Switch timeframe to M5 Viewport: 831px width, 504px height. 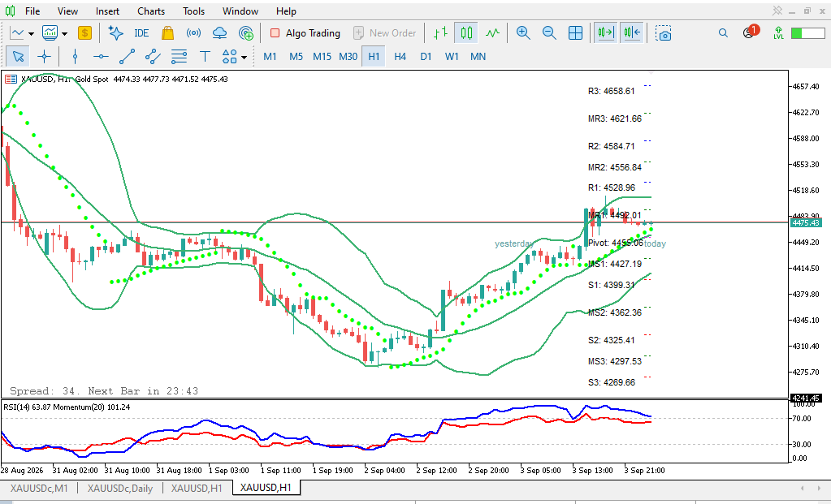pos(296,56)
